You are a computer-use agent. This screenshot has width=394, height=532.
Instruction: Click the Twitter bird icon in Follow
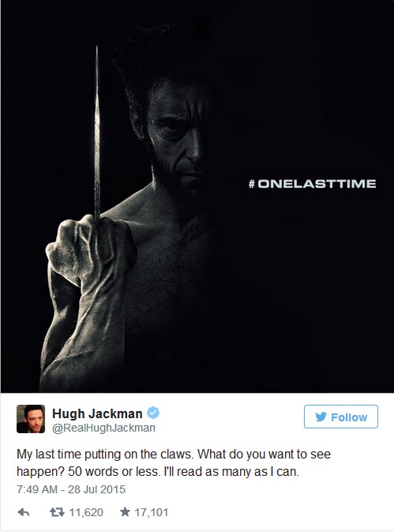click(321, 417)
